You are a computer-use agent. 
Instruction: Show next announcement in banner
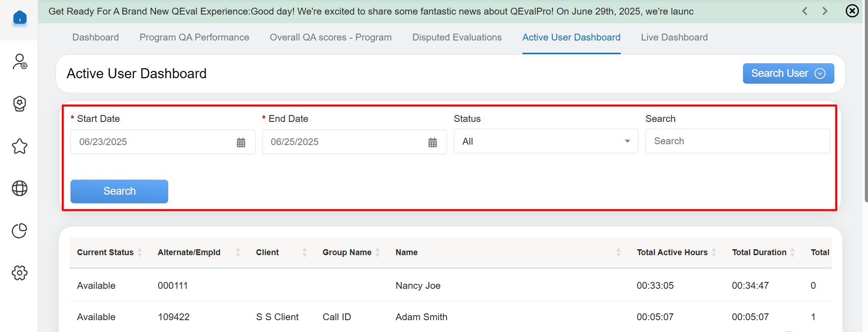point(825,11)
